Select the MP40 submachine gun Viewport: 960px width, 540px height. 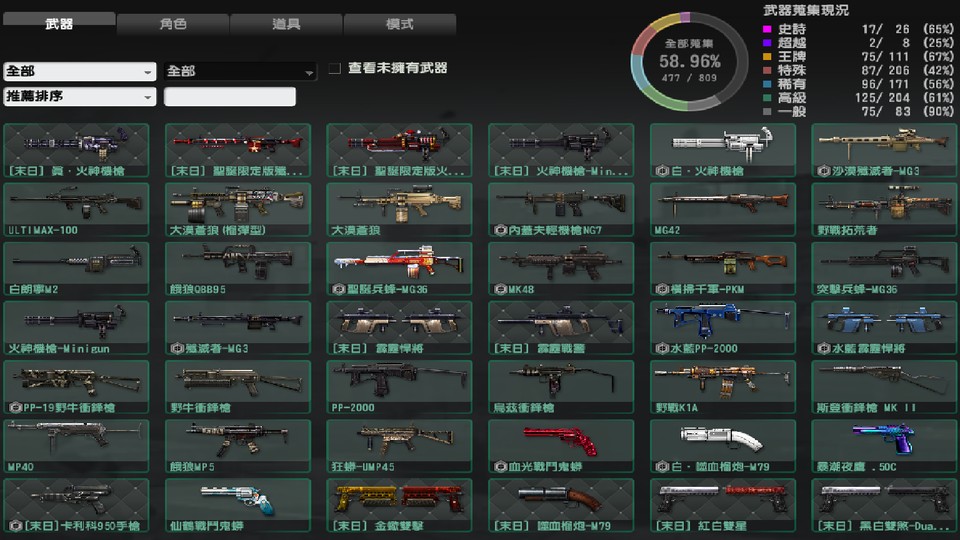pos(76,445)
